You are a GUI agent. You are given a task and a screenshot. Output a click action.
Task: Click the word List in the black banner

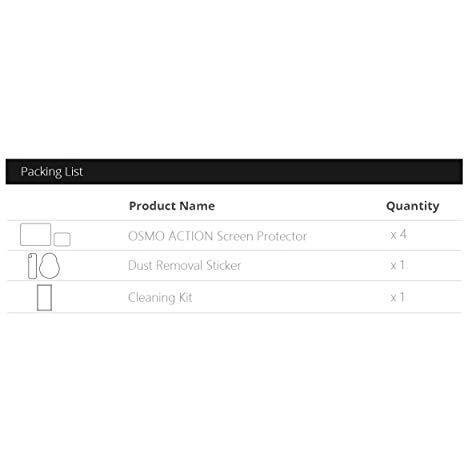tap(74, 172)
